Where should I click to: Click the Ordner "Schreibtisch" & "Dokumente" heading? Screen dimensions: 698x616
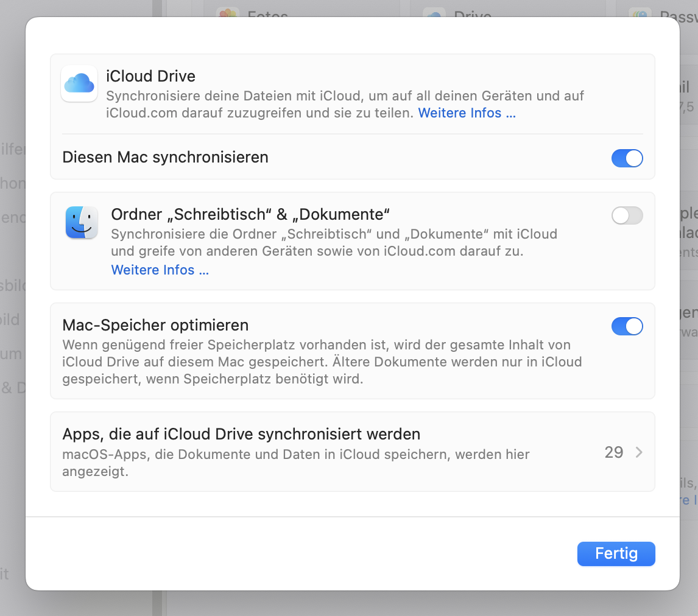pyautogui.click(x=250, y=214)
